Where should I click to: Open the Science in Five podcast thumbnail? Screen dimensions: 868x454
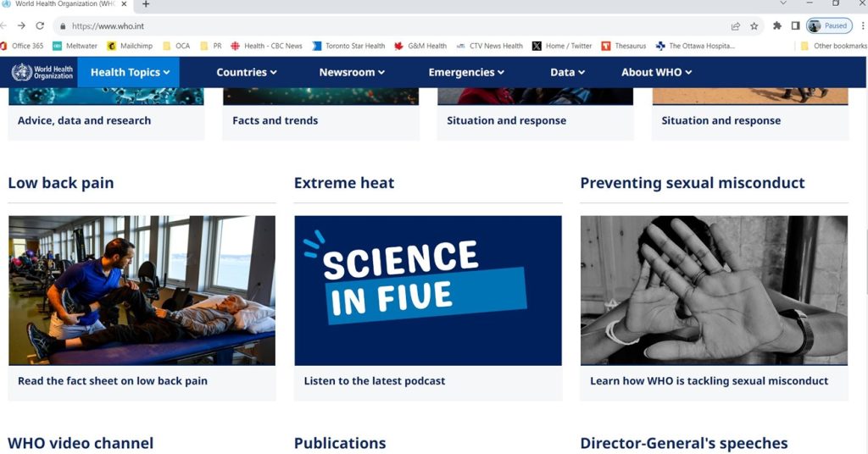click(428, 290)
